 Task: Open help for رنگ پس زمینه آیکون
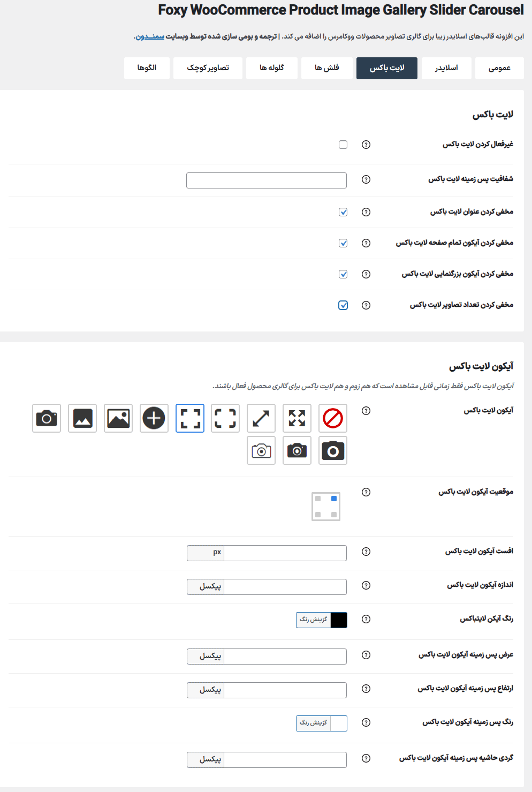tap(366, 722)
